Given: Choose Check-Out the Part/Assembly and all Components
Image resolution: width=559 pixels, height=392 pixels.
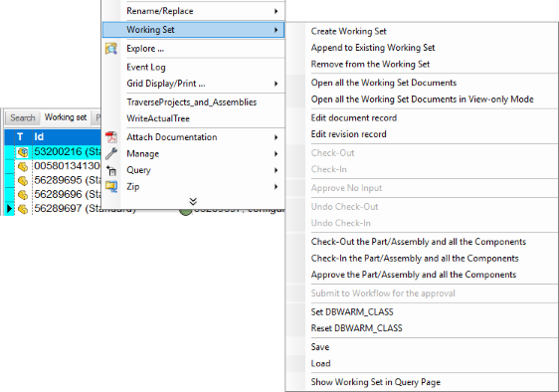Looking at the screenshot, I should click(418, 242).
